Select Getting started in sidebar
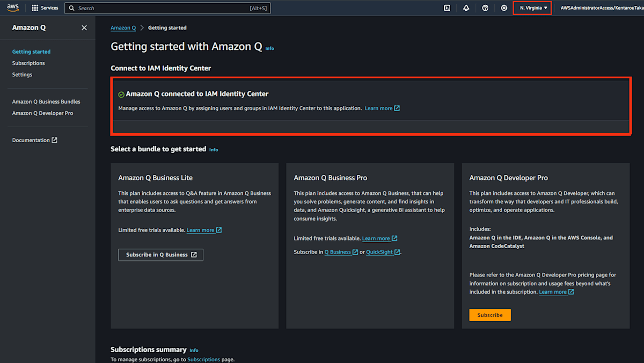The height and width of the screenshot is (363, 644). pos(31,52)
